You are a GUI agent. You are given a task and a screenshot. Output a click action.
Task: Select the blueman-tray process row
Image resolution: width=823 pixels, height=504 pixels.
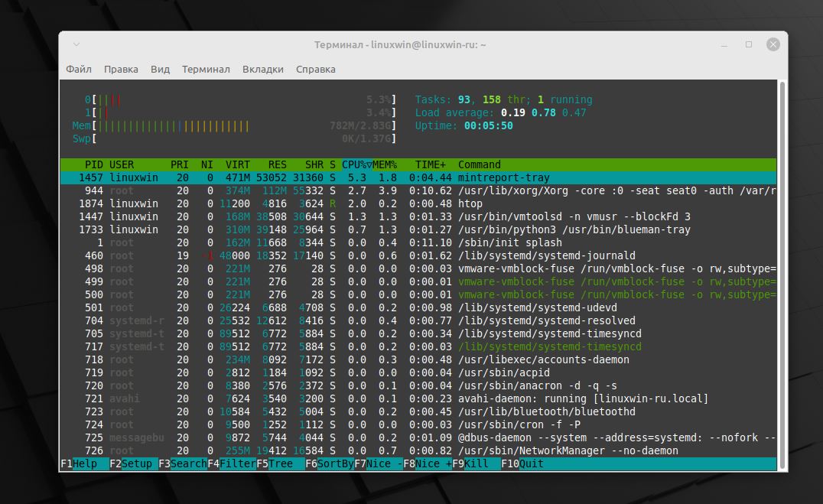pyautogui.click(x=418, y=230)
